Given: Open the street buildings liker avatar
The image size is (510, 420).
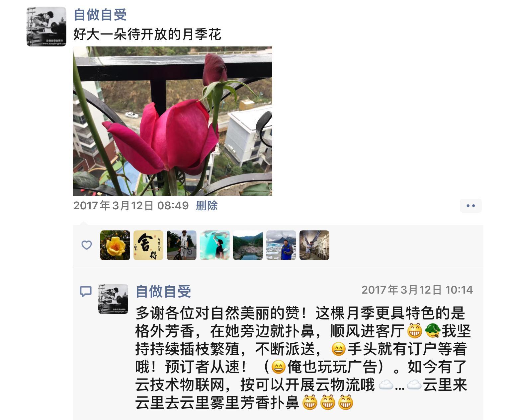Looking at the screenshot, I should [314, 245].
